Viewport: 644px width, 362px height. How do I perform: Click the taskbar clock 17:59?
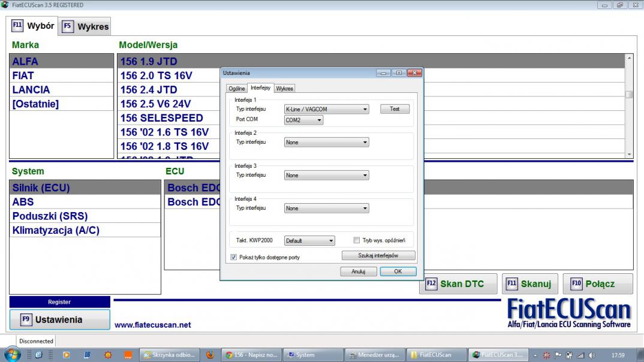(618, 355)
